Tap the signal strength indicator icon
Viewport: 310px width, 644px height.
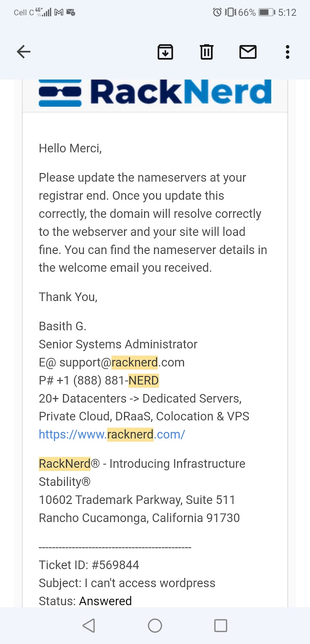[45, 12]
